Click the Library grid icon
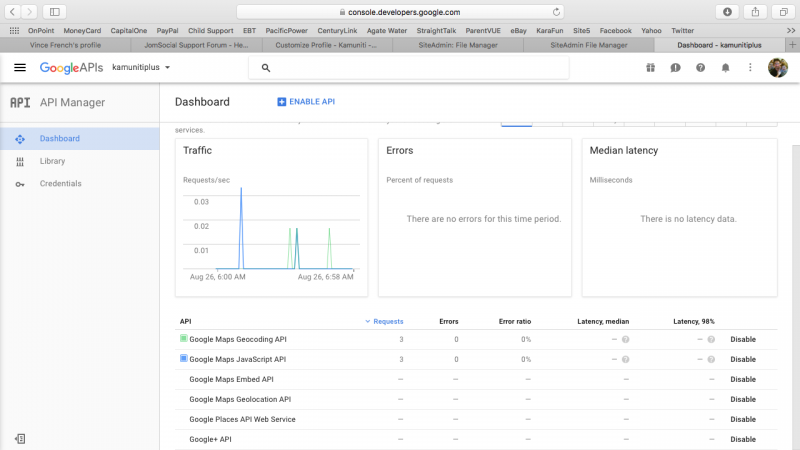The width and height of the screenshot is (800, 450). (x=20, y=162)
